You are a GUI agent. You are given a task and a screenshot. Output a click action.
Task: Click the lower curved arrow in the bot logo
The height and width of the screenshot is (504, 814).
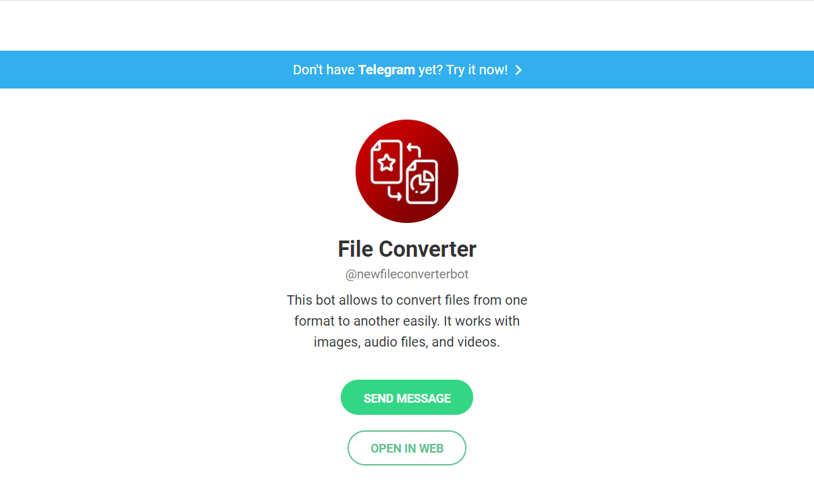395,193
